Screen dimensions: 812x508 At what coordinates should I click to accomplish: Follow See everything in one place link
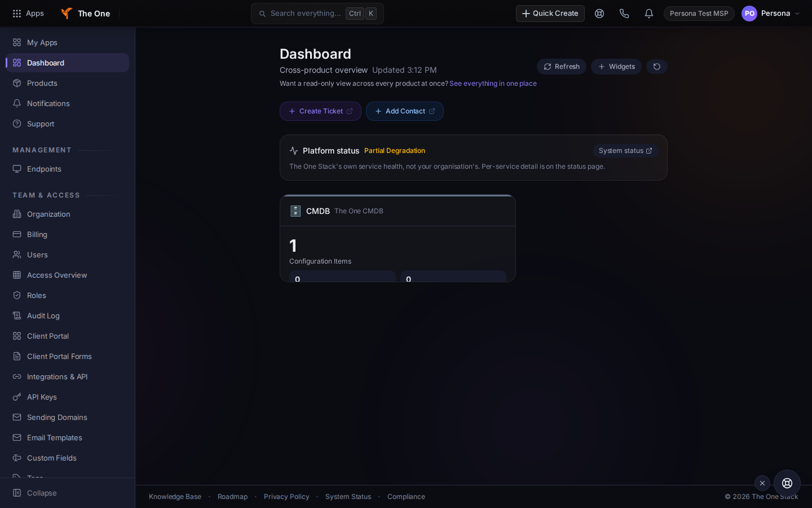click(x=493, y=84)
